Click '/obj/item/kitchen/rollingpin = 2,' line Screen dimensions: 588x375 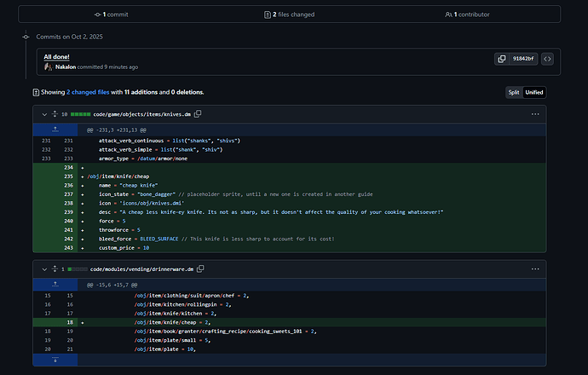pos(183,304)
